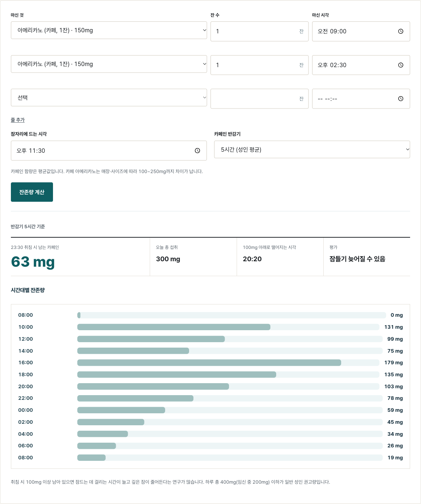Click the 18:00 bar showing 135 mg
Image resolution: width=421 pixels, height=504 pixels.
(x=177, y=374)
